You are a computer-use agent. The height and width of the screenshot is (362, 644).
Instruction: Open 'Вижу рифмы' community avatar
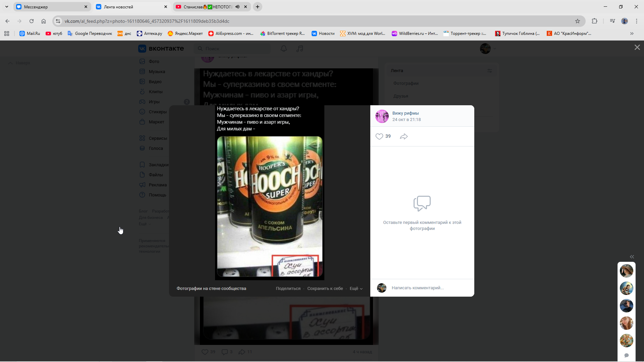[x=382, y=116]
